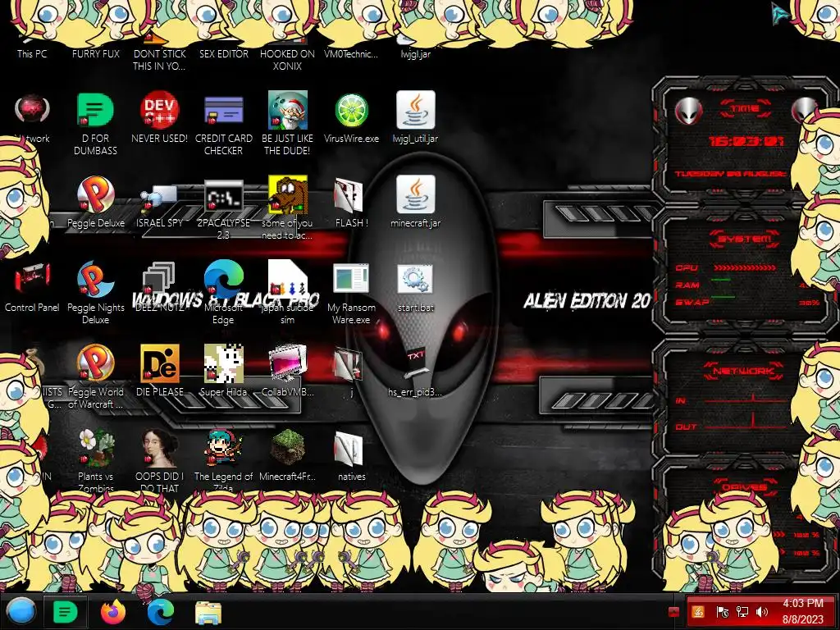Launch Peggle World of Warcraft icon
Screen dimensions: 840x630
pyautogui.click(x=95, y=363)
